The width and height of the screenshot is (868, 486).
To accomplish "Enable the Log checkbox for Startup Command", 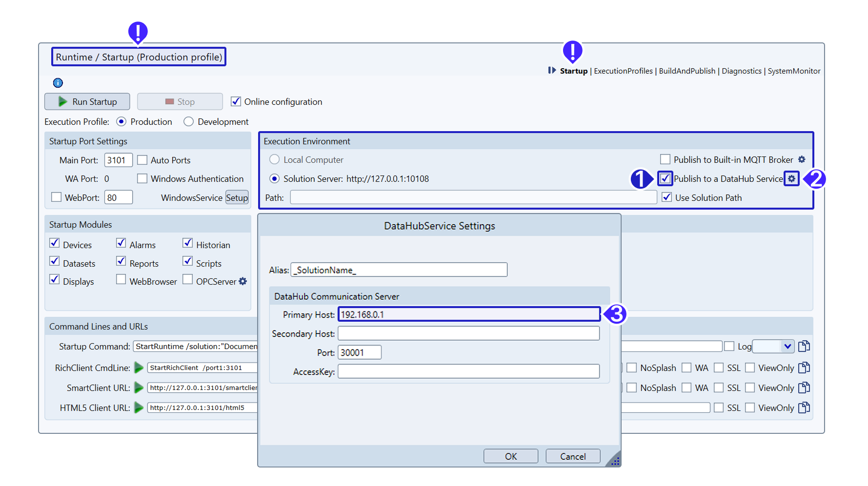I will pyautogui.click(x=729, y=346).
